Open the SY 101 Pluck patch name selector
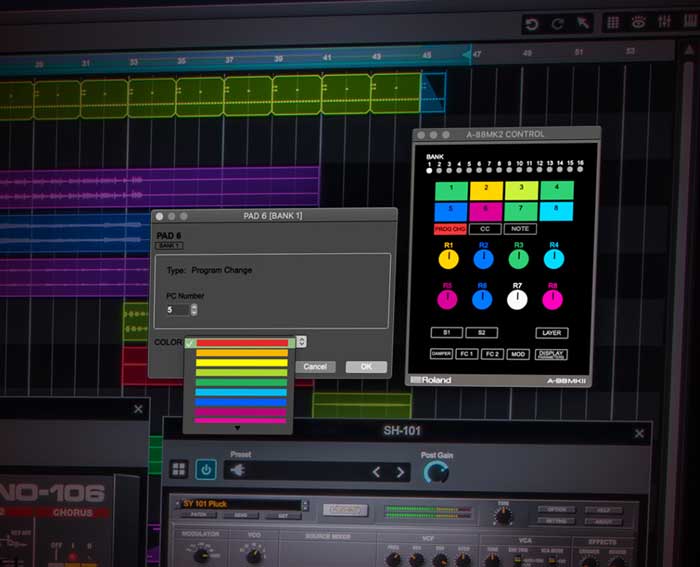700x567 pixels. click(241, 504)
